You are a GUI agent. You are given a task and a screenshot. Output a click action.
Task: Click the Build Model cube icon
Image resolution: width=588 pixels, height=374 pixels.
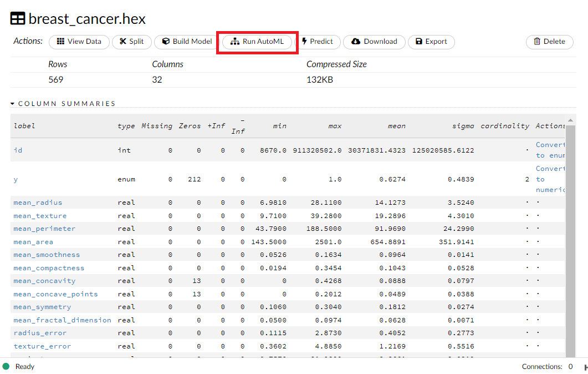[166, 42]
